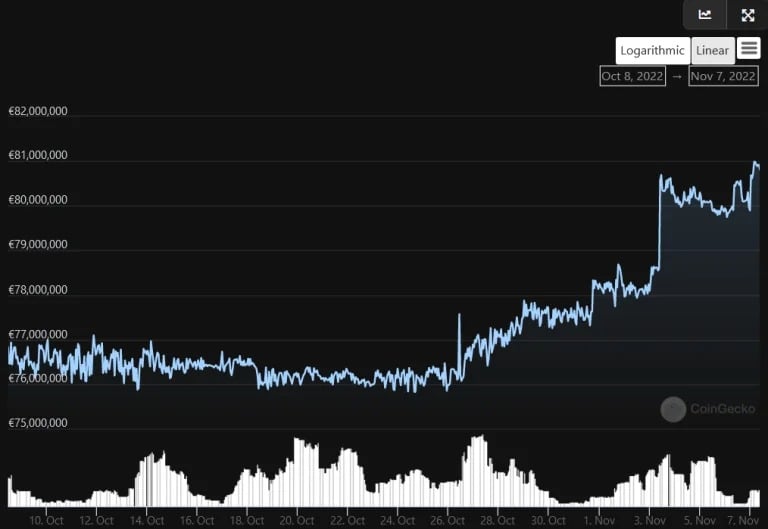The image size is (768, 529).
Task: Select the Logarithmic scale button
Action: [x=652, y=50]
